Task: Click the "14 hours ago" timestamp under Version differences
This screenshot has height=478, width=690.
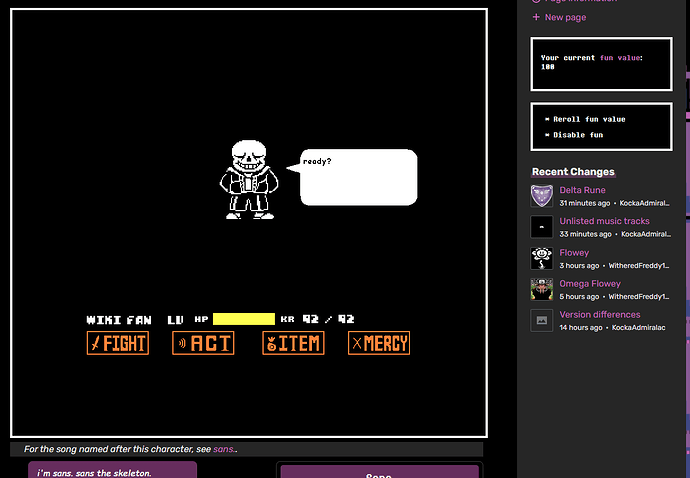Action: pyautogui.click(x=581, y=327)
